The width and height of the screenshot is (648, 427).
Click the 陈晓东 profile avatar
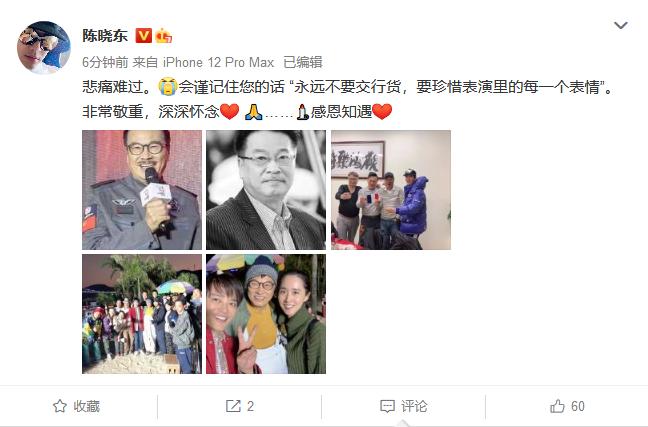[43, 48]
